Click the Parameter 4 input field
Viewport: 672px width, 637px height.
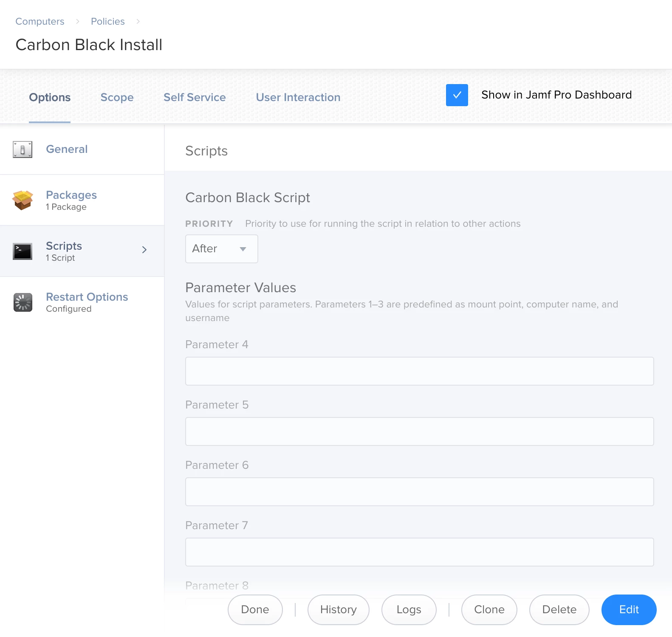(x=419, y=371)
